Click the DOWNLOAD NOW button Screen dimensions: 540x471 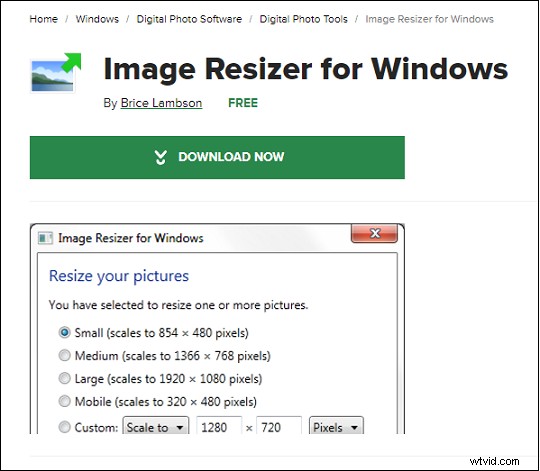click(217, 157)
